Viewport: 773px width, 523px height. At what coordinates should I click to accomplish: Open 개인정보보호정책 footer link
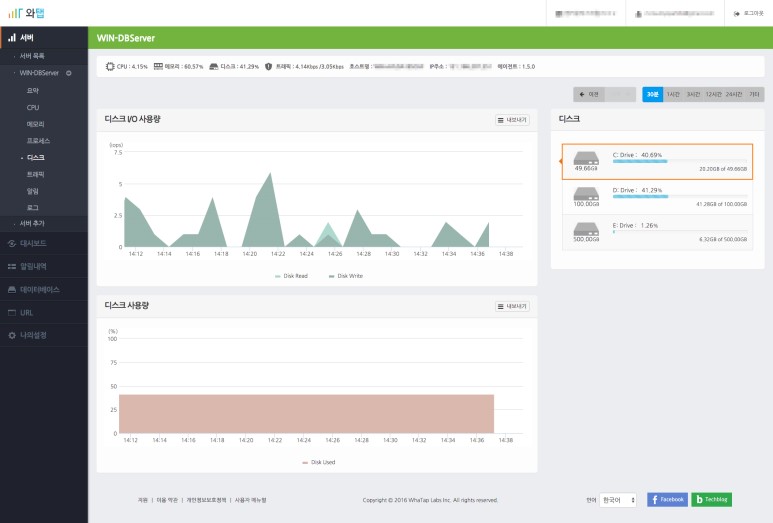coord(206,499)
